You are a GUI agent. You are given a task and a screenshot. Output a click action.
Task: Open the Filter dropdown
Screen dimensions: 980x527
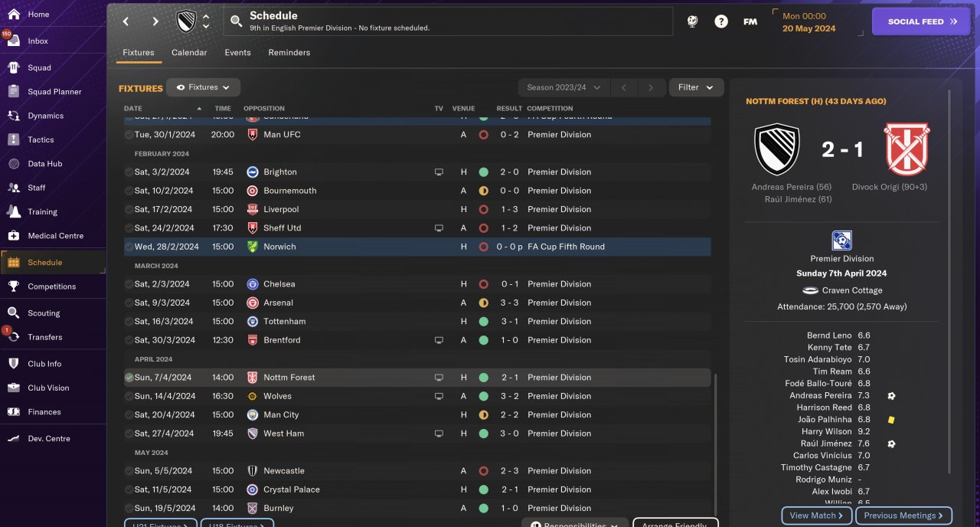[696, 87]
